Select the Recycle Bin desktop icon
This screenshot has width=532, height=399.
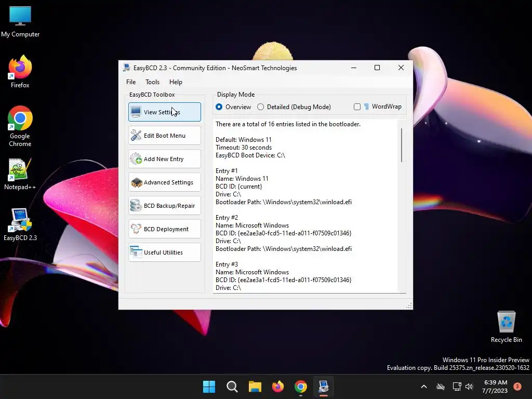(506, 327)
